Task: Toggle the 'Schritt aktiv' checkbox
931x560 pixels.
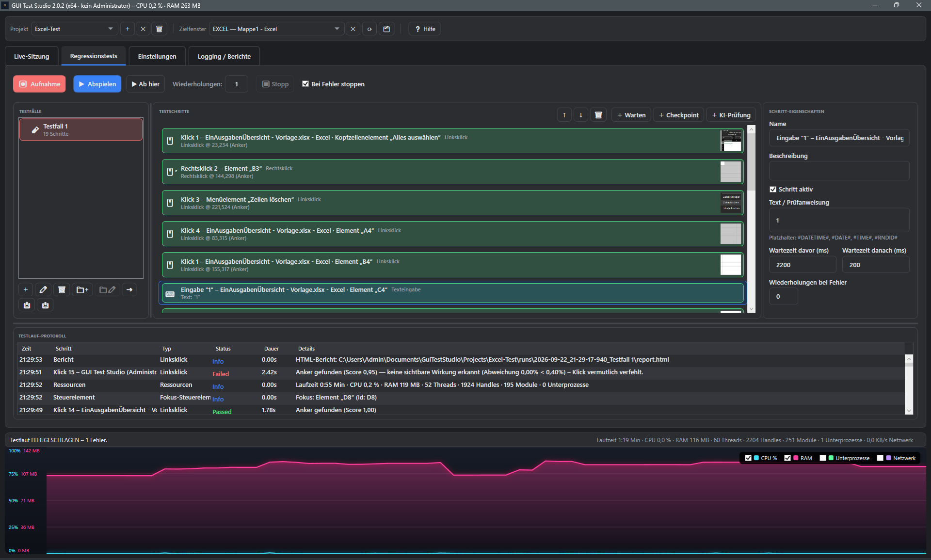Action: 773,190
